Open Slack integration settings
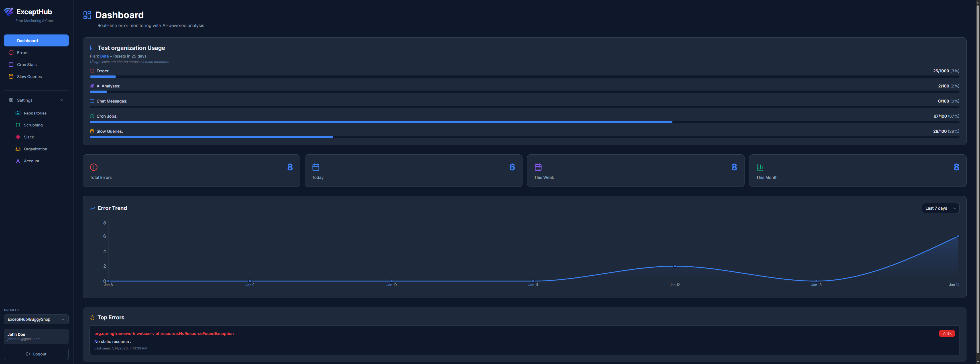Screen dimensions: 980x364 (29, 137)
